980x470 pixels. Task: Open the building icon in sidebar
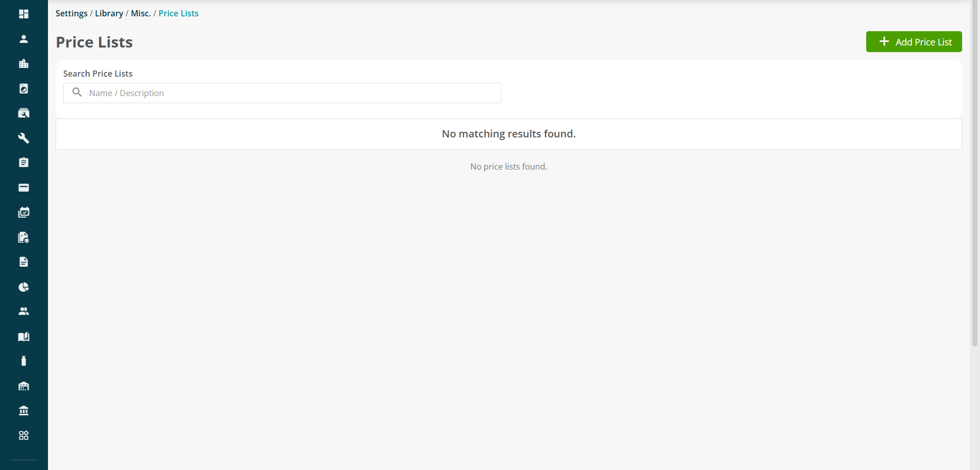coord(23,64)
